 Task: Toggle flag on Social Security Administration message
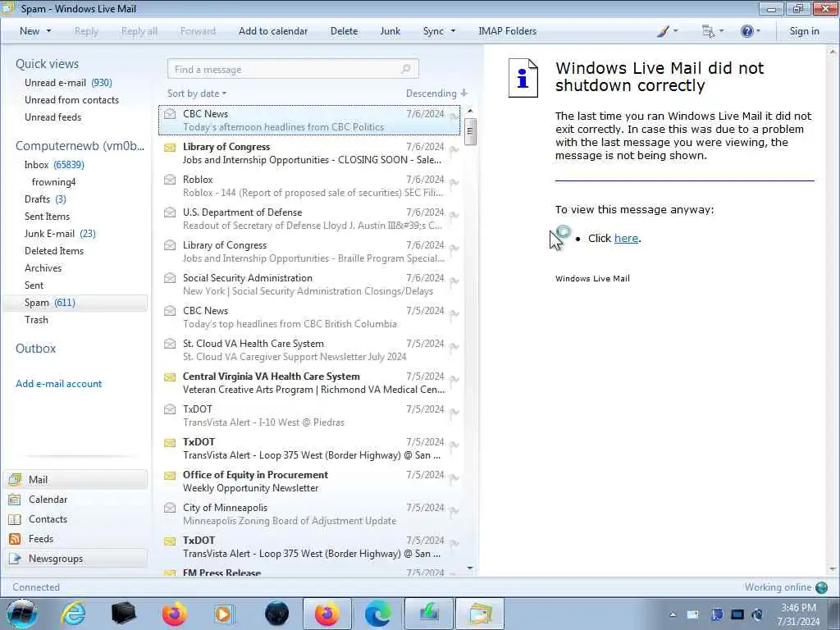454,281
